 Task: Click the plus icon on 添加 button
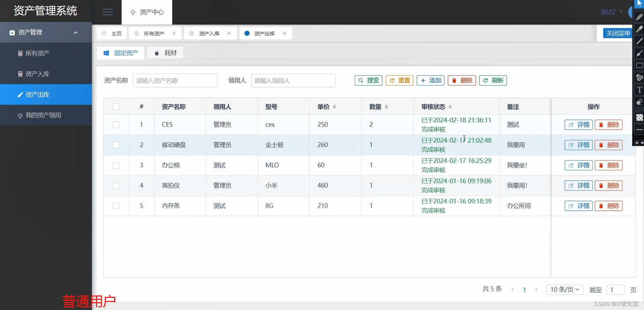tap(423, 81)
